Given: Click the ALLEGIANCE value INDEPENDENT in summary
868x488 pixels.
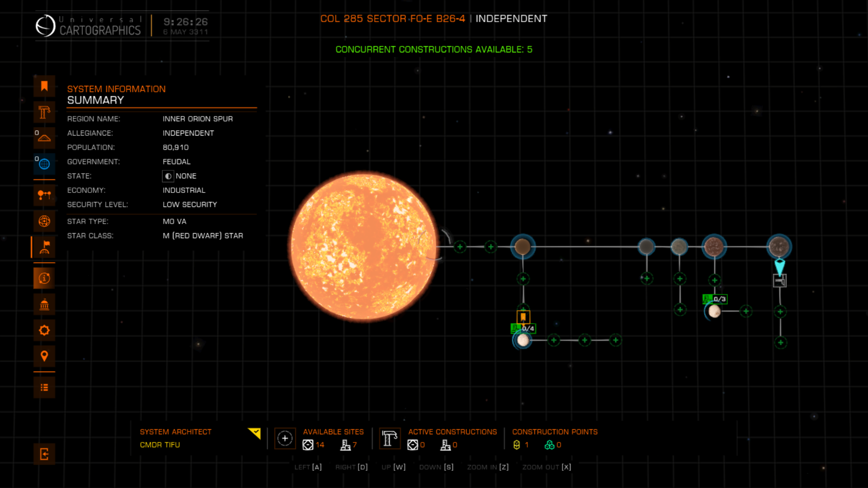Looking at the screenshot, I should click(188, 133).
